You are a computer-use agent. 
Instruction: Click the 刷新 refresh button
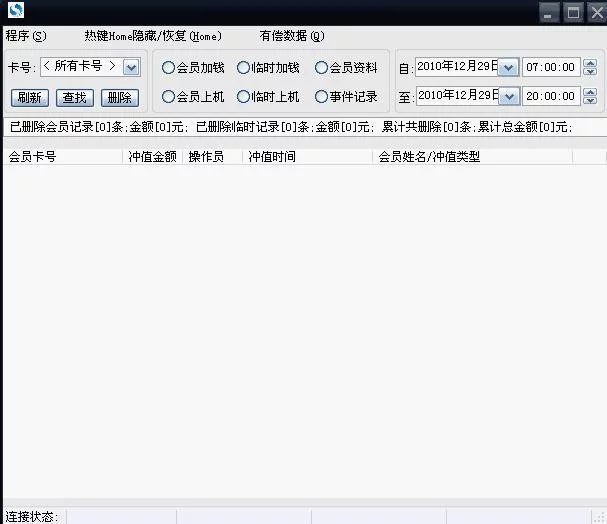pyautogui.click(x=29, y=98)
